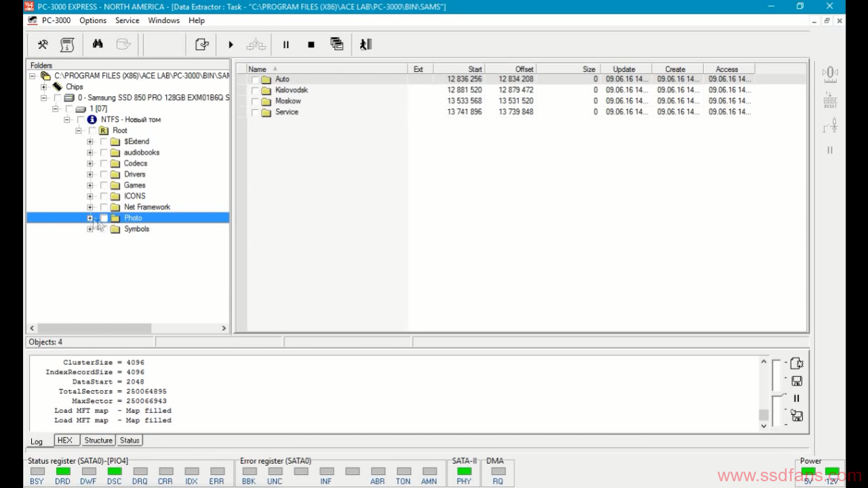Sort file list by Name column
The image size is (868, 488).
(326, 69)
